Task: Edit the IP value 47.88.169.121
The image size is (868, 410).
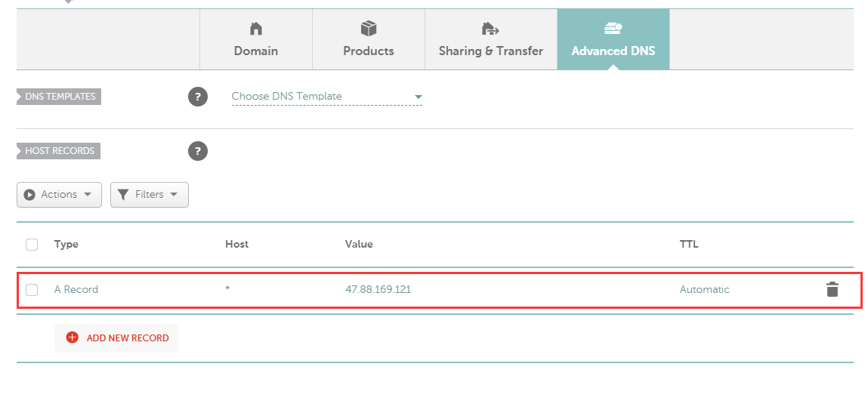Action: (x=378, y=289)
